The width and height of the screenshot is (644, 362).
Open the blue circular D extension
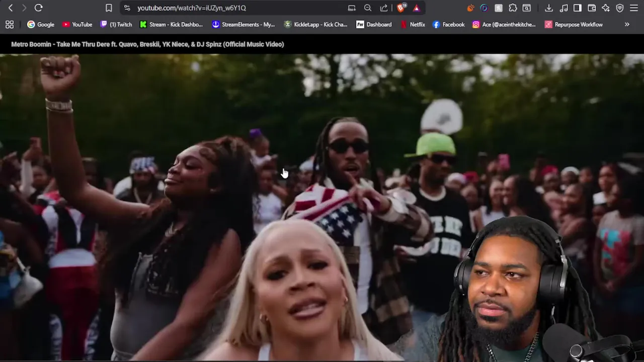click(484, 8)
